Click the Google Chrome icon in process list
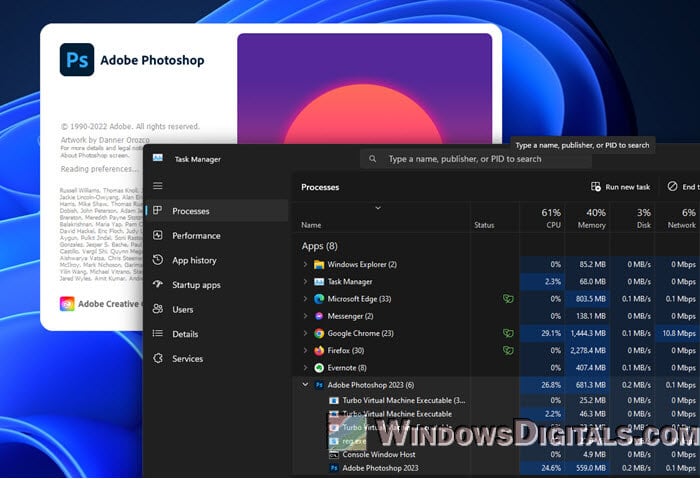This screenshot has width=700, height=479. [x=319, y=333]
